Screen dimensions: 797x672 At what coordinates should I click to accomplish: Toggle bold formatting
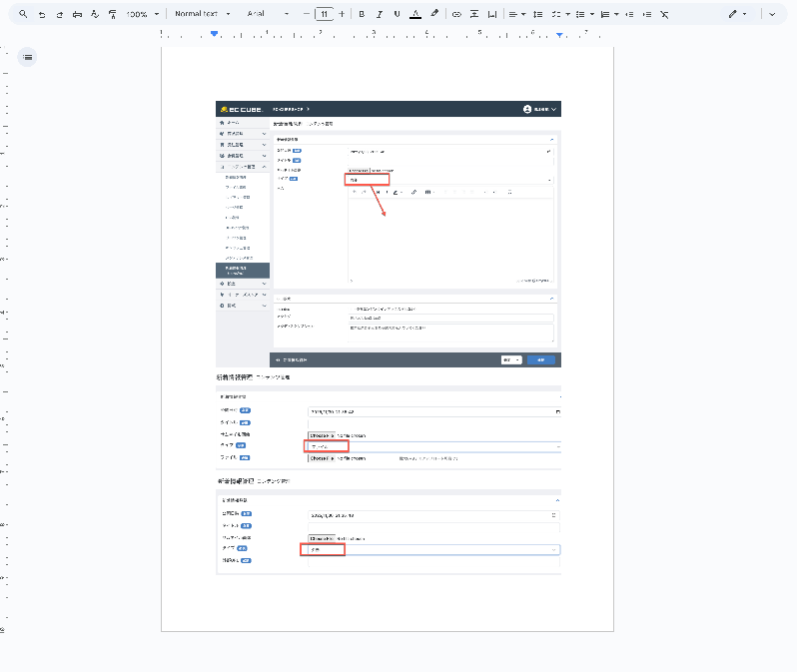362,14
